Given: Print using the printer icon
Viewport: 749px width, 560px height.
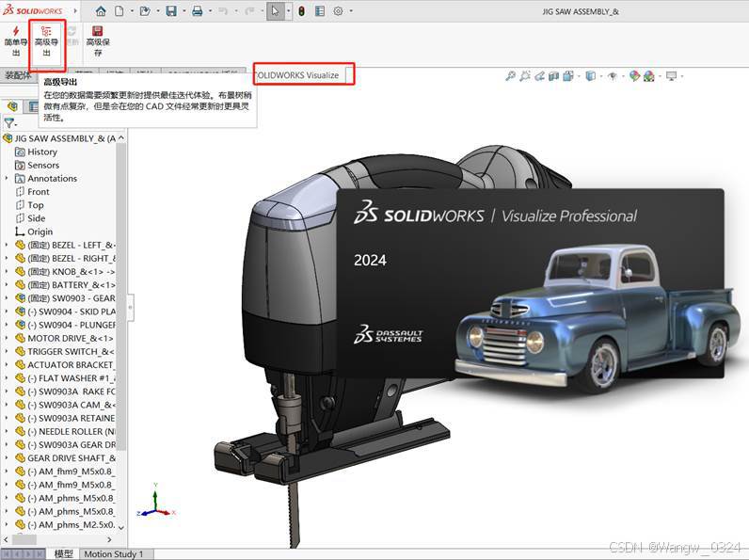Looking at the screenshot, I should pyautogui.click(x=197, y=11).
